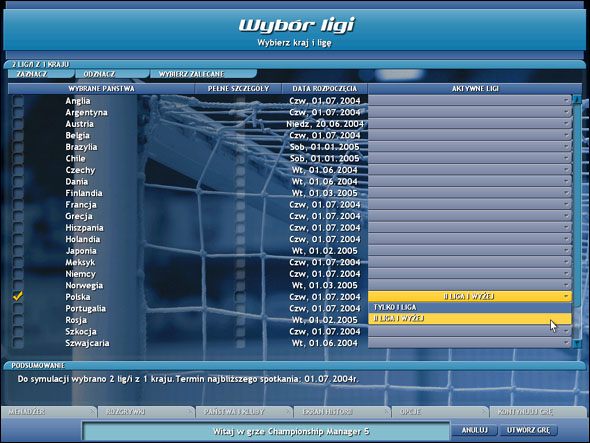Open active leagues dropdown for Szwajcaria
This screenshot has height=443, width=590.
click(x=470, y=343)
